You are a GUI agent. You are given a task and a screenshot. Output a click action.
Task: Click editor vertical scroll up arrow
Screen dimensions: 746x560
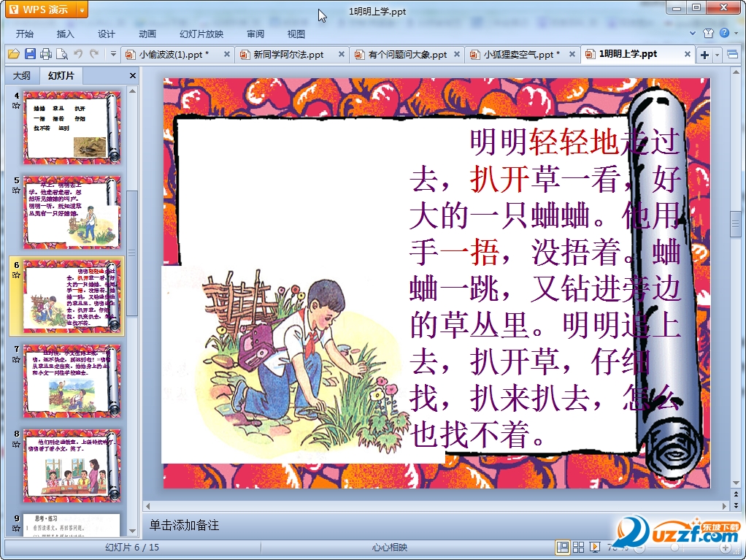736,73
